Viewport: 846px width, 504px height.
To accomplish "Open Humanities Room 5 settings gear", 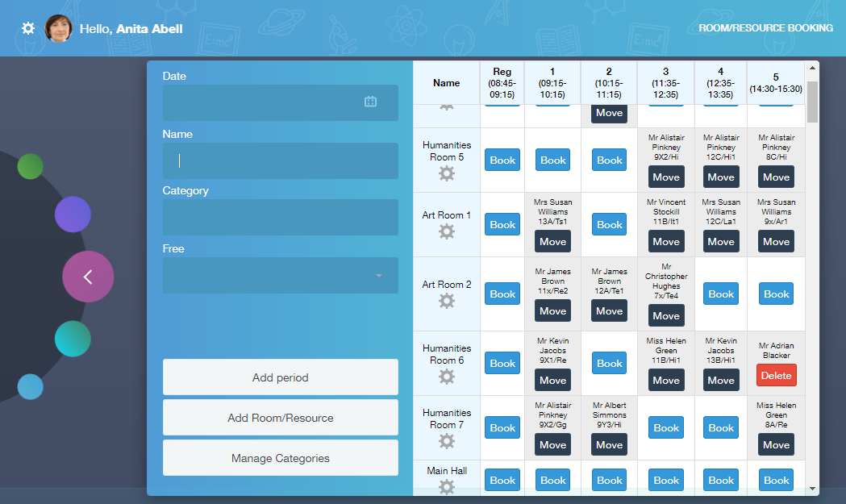I will [x=446, y=173].
